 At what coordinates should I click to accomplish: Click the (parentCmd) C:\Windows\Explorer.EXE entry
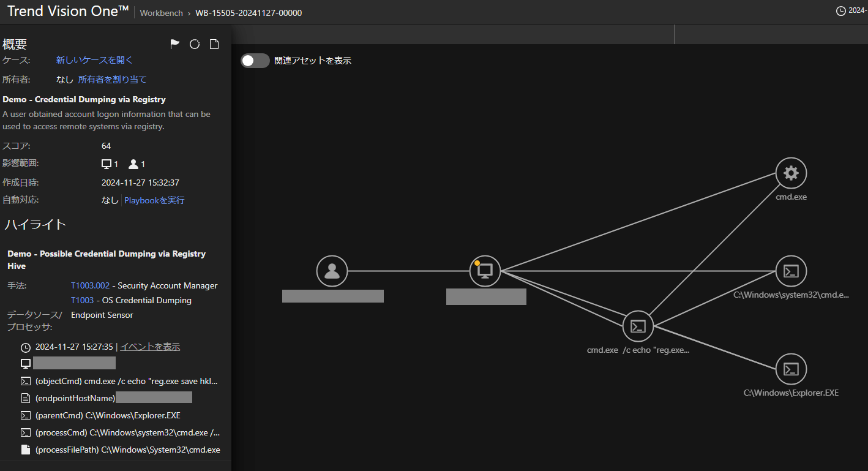click(x=108, y=415)
